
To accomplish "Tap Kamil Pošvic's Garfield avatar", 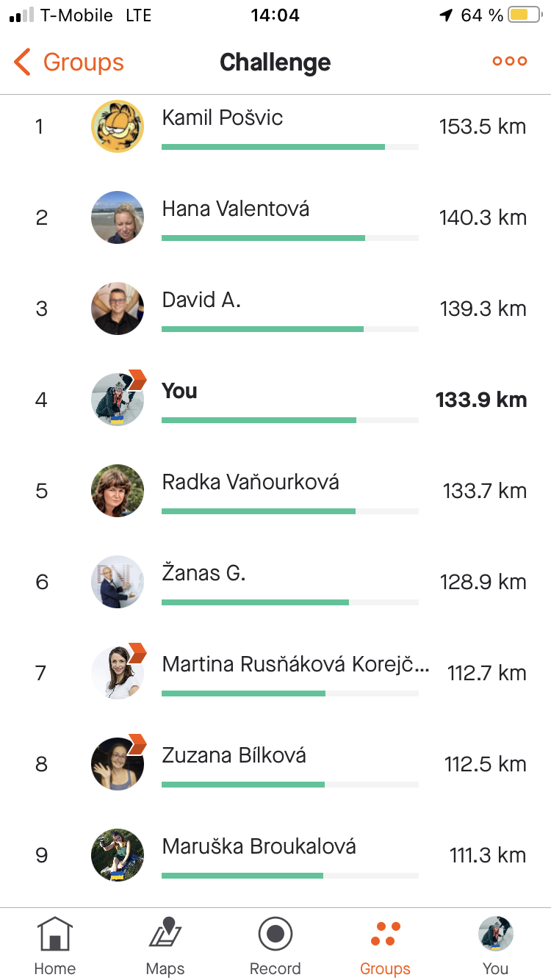I will (118, 126).
